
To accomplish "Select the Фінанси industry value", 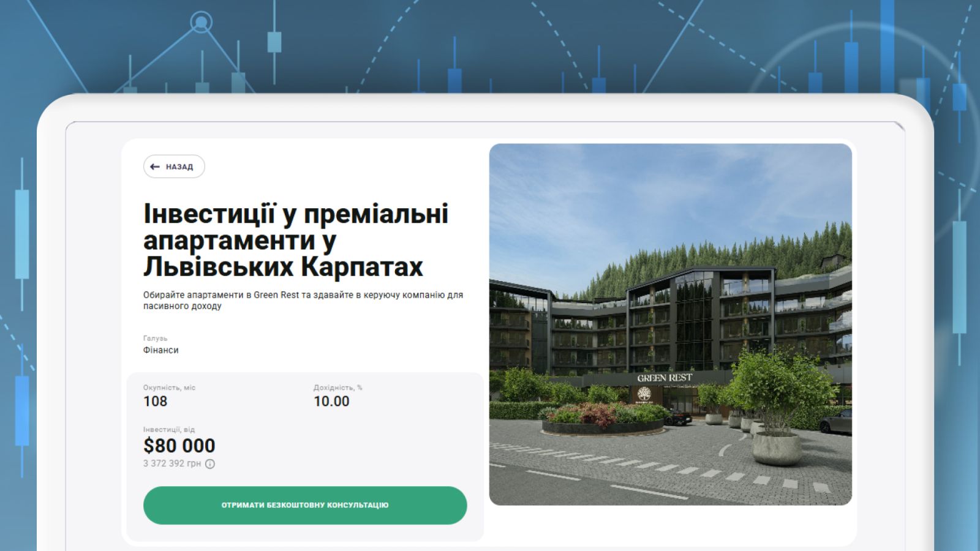I will pyautogui.click(x=161, y=350).
